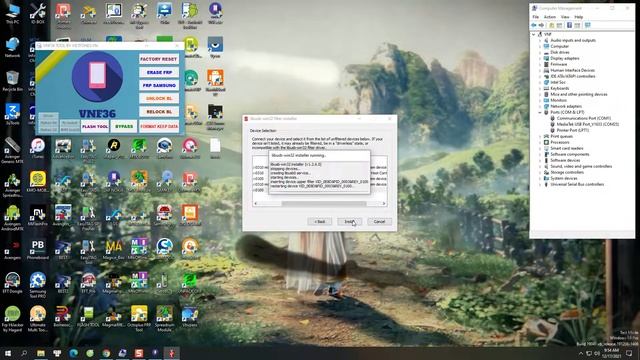Expand the Network adapters node
The width and height of the screenshot is (640, 360).
(x=540, y=106)
